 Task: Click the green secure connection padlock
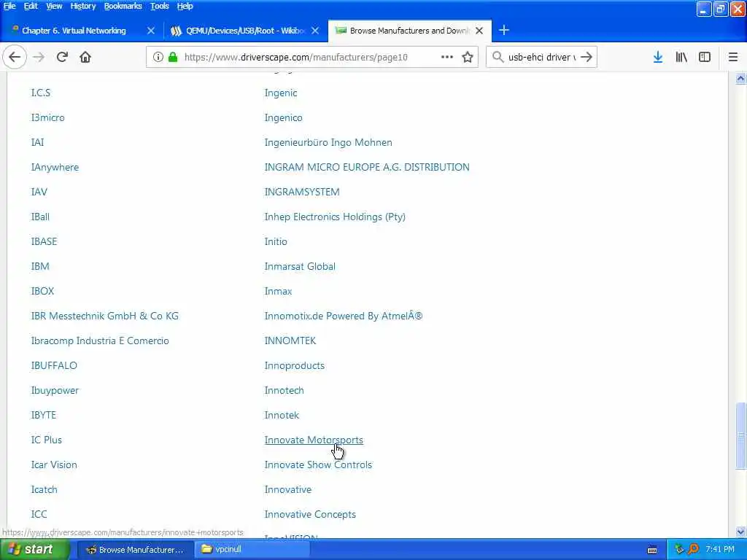[173, 57]
